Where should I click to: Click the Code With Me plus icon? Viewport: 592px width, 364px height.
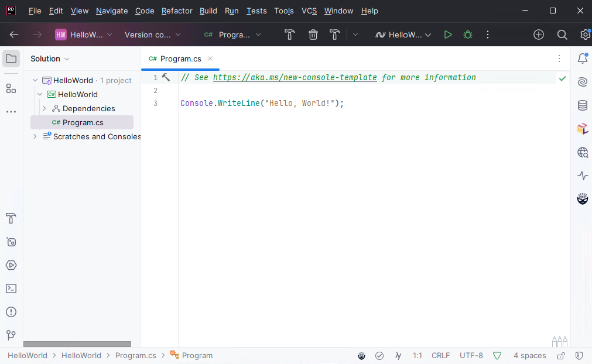[x=538, y=35]
